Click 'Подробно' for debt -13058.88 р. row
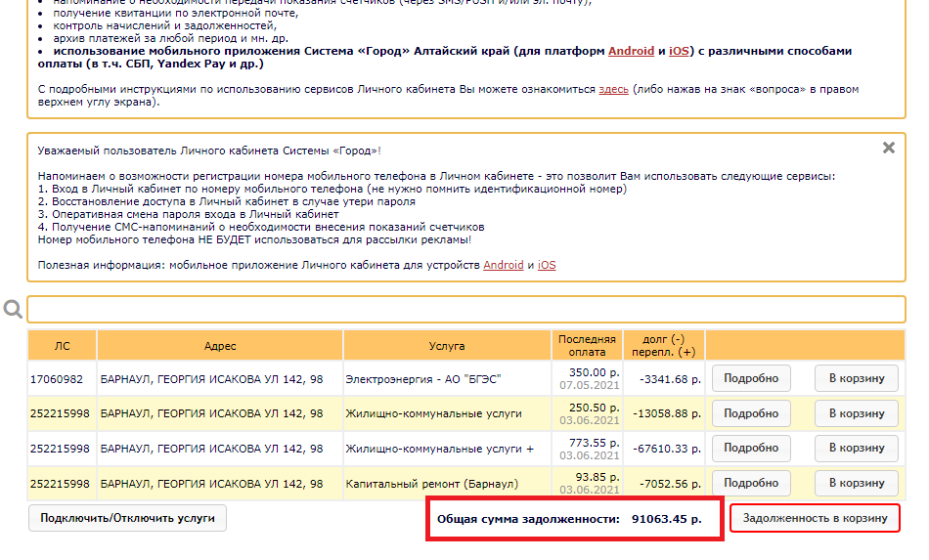Screen dimensions: 929x560 point(751,413)
